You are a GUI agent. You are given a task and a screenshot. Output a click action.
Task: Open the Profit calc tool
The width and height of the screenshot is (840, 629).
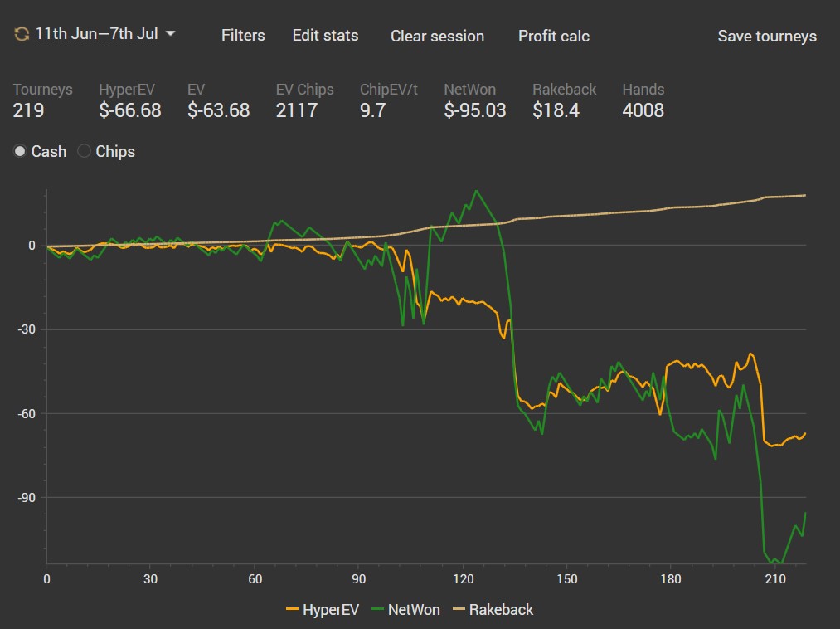point(553,36)
